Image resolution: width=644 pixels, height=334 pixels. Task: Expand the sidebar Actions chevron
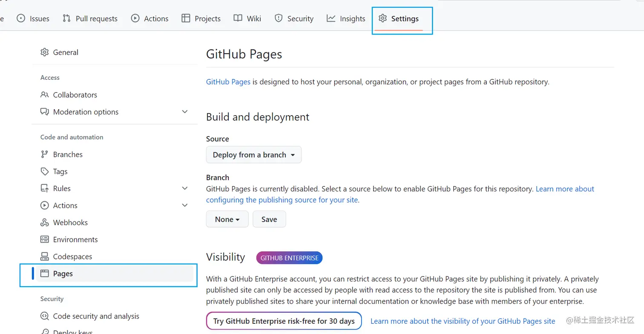tap(185, 206)
